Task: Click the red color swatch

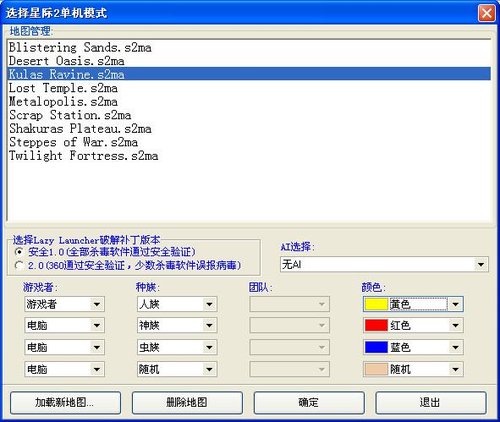Action: click(x=376, y=325)
